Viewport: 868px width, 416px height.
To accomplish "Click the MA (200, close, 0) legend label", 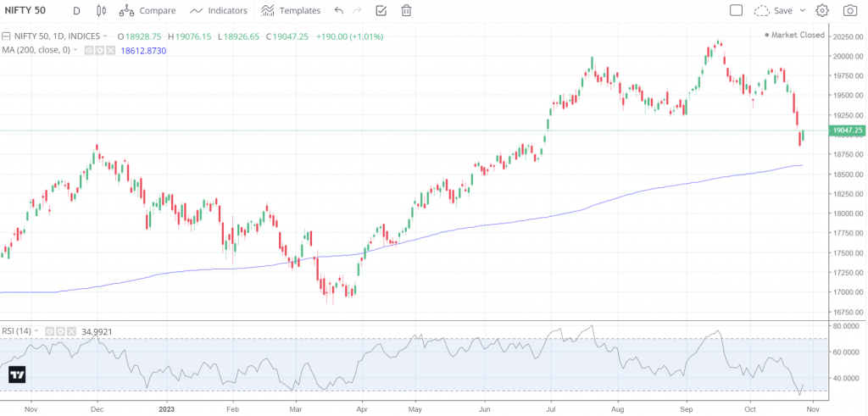I will coord(36,50).
